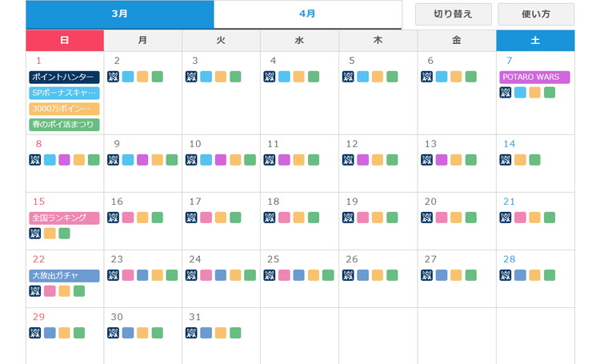Click the navy sword icon on March 10

[191, 160]
